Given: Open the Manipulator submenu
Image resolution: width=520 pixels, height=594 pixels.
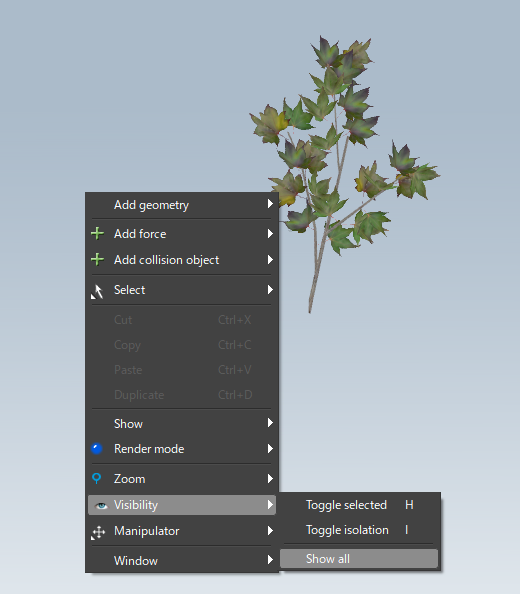Looking at the screenshot, I should [182, 531].
